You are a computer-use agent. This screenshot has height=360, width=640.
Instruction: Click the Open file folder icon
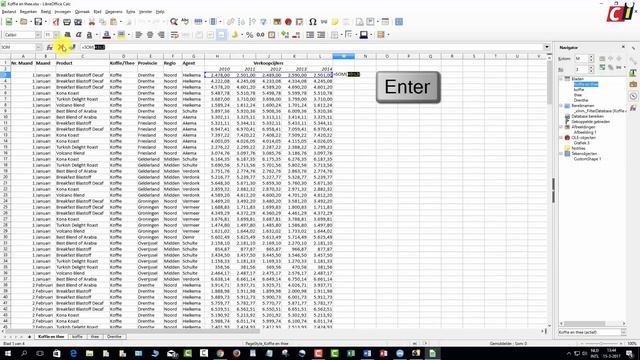(x=24, y=22)
